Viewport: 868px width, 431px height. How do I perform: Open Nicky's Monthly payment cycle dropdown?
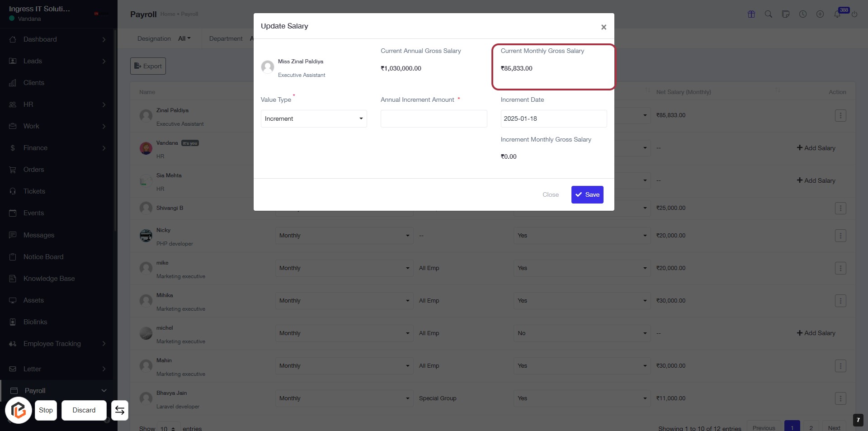coord(344,236)
